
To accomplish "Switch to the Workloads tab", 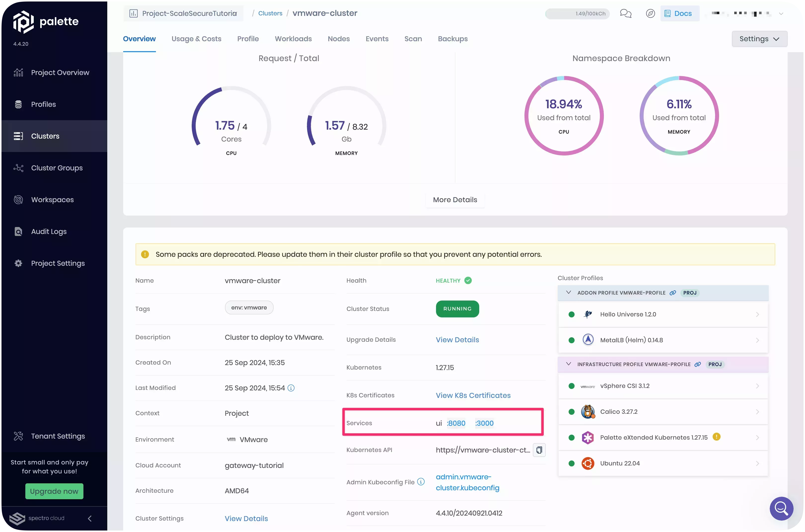I will [293, 39].
